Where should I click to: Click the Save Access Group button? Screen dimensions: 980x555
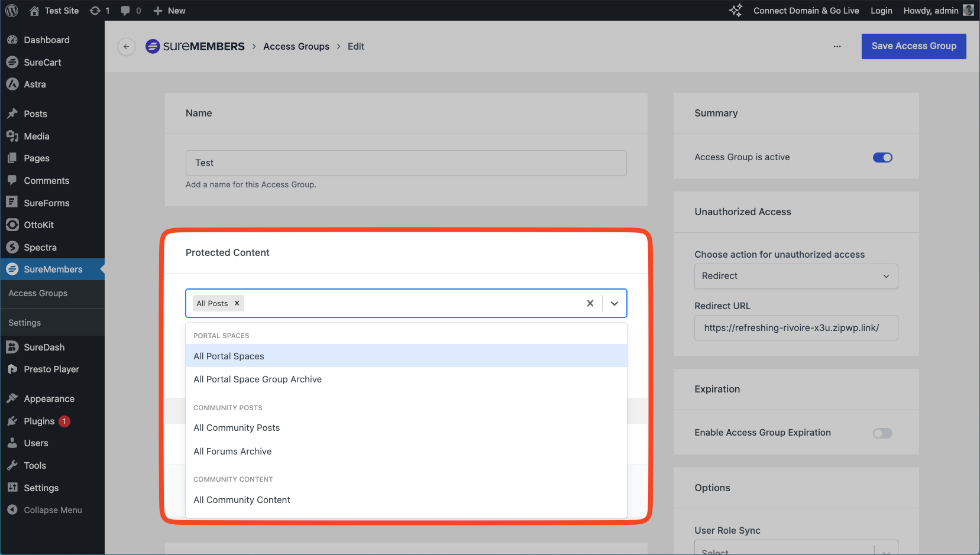click(914, 46)
